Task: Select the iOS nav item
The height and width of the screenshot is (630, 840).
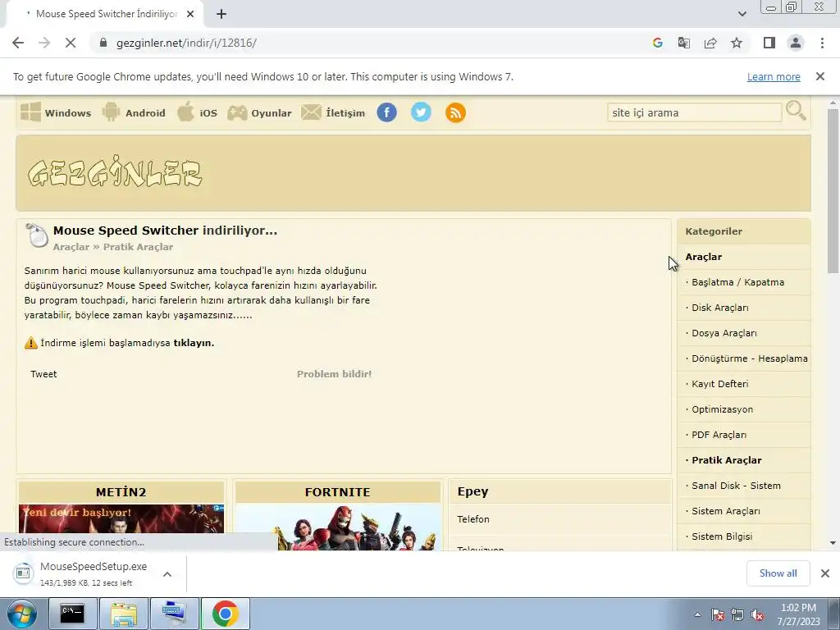Action: (197, 112)
